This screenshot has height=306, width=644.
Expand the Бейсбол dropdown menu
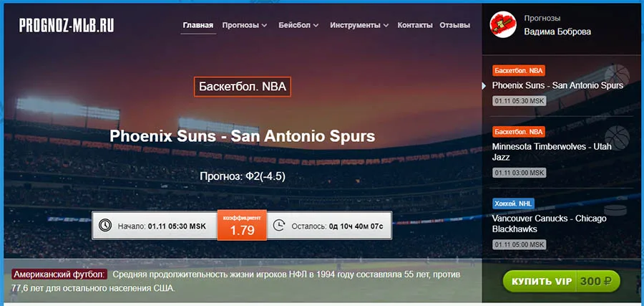[x=298, y=25]
